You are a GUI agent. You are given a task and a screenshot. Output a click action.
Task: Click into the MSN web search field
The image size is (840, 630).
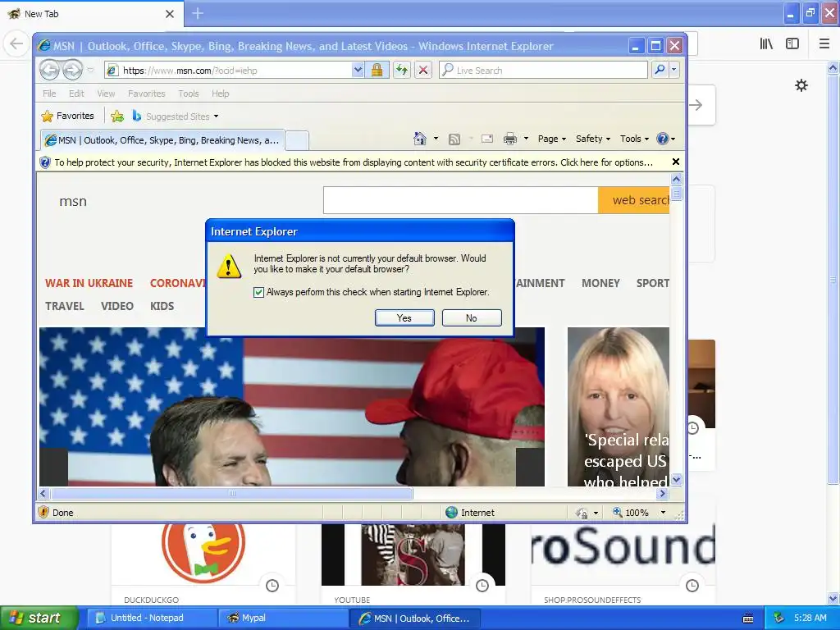tap(460, 200)
